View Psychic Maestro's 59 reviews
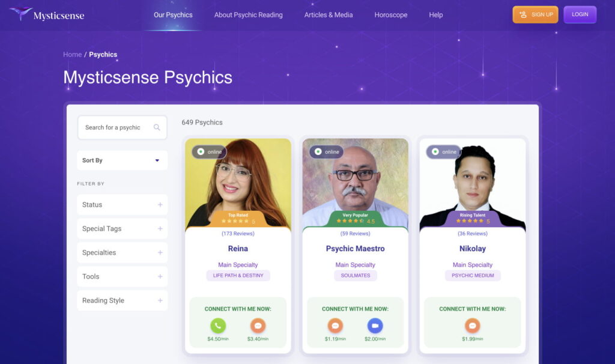 [356, 234]
